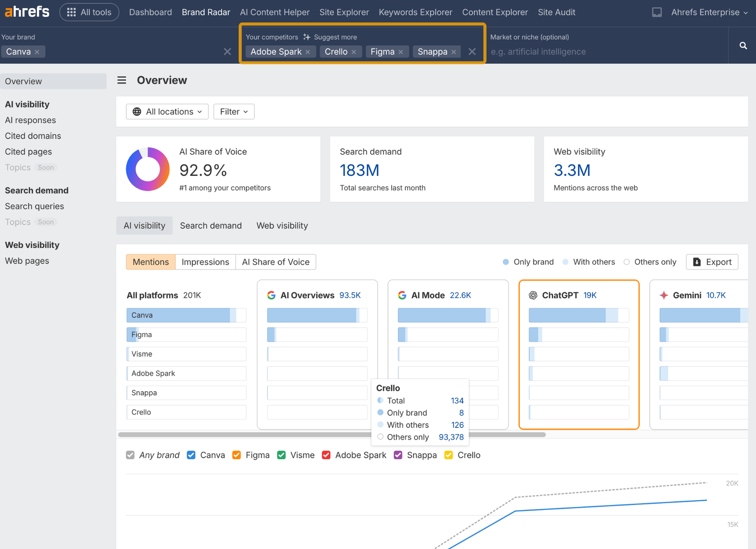
Task: Click the monitor icon beside Ahrefs Enterprise
Action: [x=657, y=12]
